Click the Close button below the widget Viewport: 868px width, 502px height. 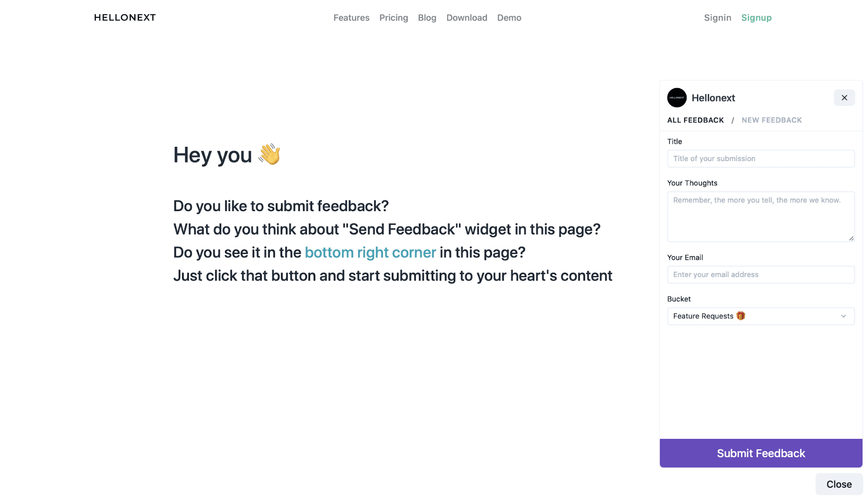[838, 484]
